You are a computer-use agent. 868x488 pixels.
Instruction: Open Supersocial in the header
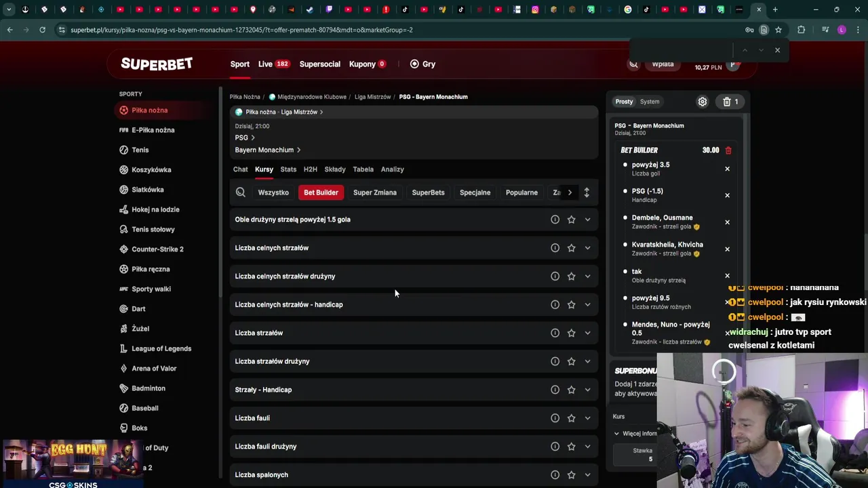(x=320, y=64)
